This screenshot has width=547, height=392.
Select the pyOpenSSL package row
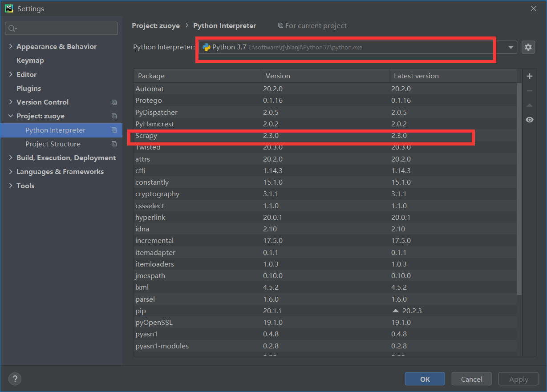coord(325,322)
